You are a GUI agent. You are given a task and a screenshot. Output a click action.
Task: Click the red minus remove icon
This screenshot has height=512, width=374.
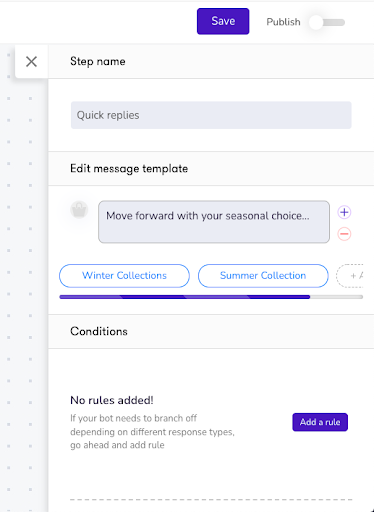click(x=344, y=234)
